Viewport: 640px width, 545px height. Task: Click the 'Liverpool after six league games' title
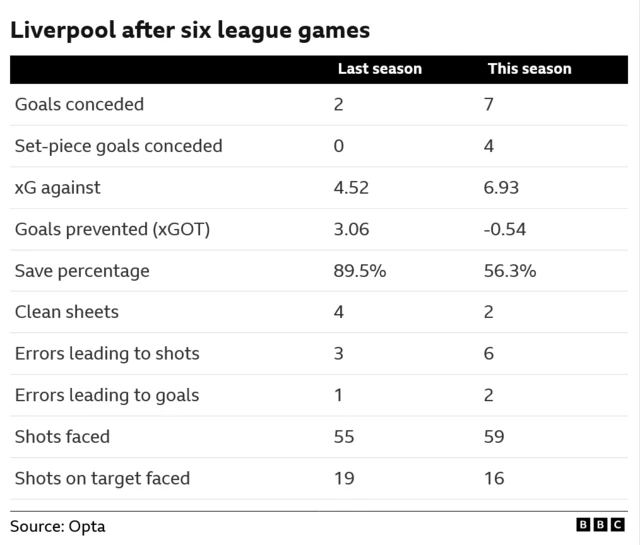(190, 30)
